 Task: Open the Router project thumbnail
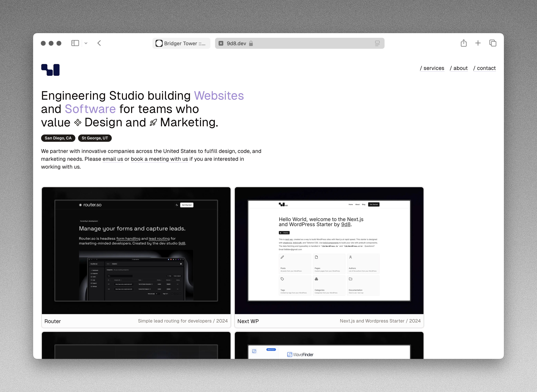[x=136, y=251]
